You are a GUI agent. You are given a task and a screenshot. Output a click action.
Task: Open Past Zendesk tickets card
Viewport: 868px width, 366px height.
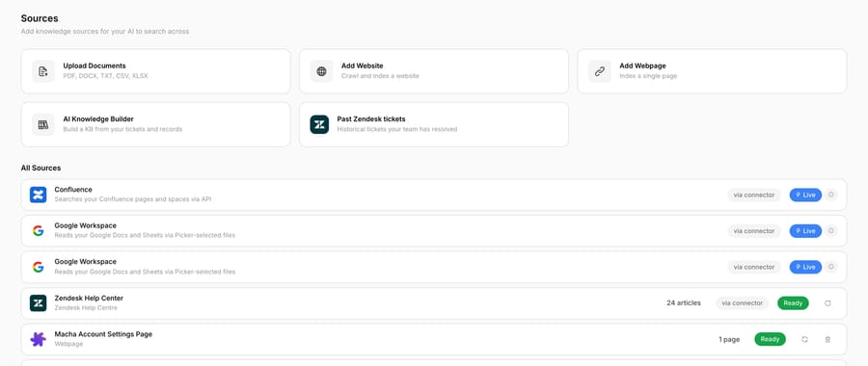[433, 124]
